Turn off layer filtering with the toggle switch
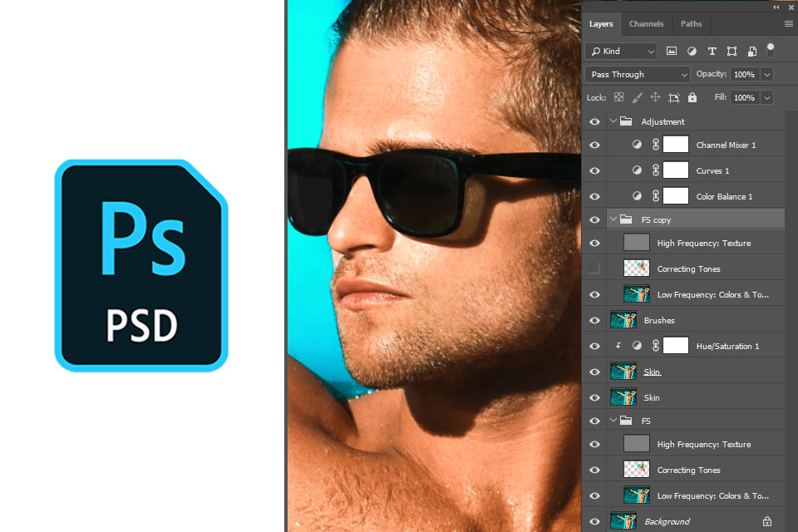798x532 pixels. pos(771,51)
